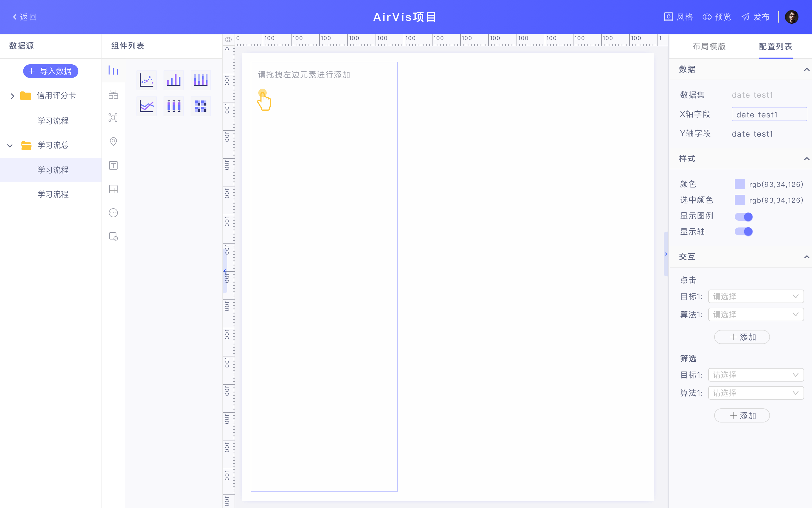The height and width of the screenshot is (508, 812).
Task: Collapse the 交互 section
Action: 807,257
